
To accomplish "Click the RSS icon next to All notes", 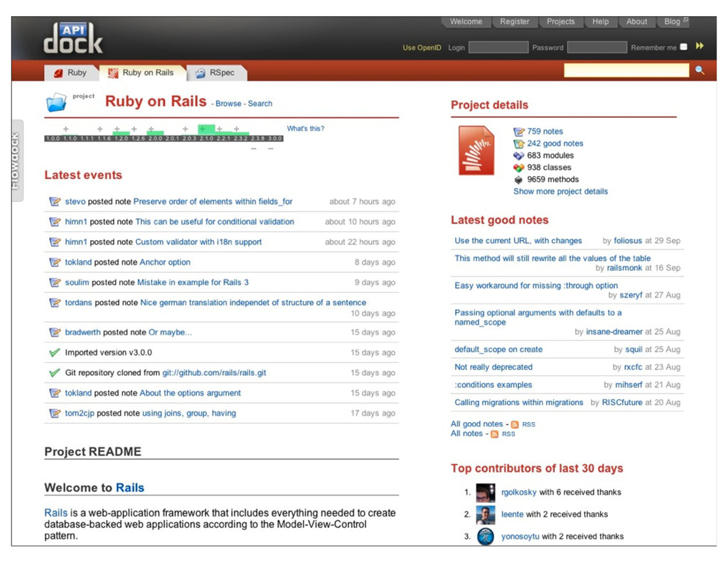I will 495,434.
